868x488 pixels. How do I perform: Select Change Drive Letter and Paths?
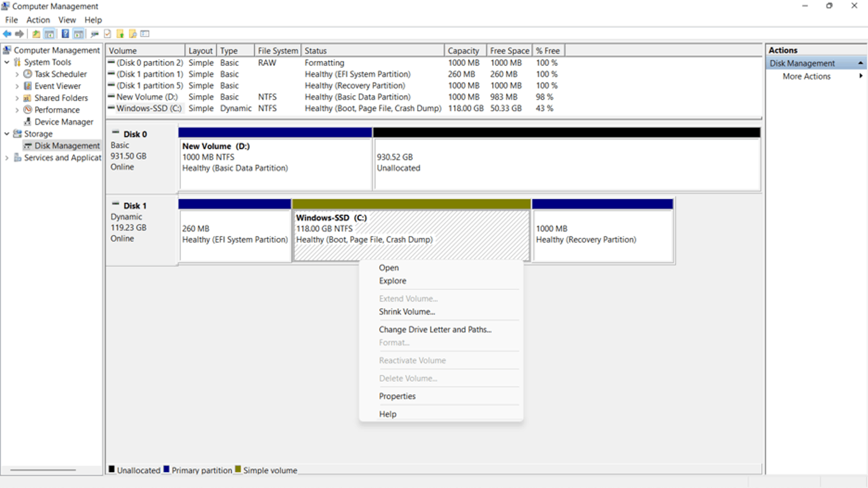click(435, 330)
